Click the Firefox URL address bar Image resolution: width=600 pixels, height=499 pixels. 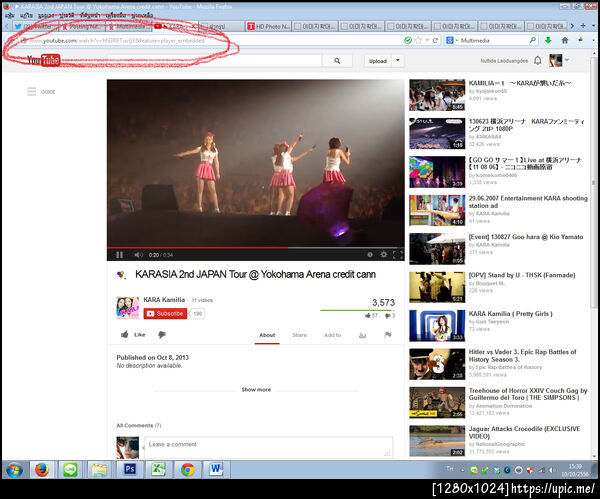(x=210, y=40)
